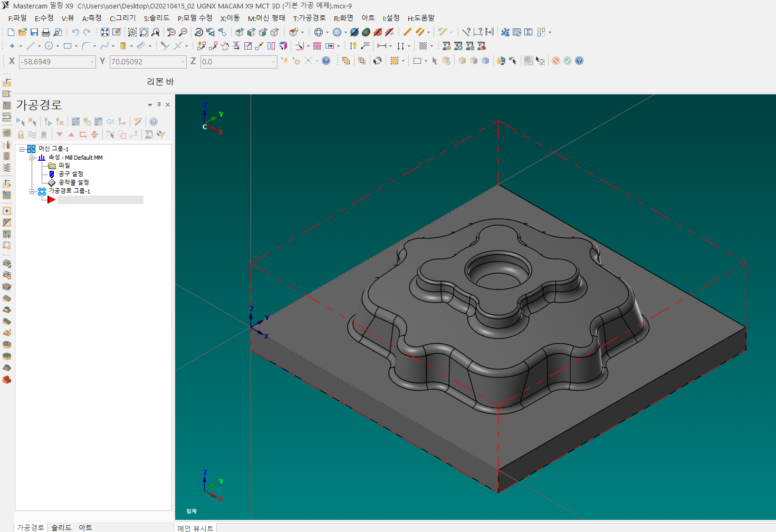Open the M:머신 형태 menu
This screenshot has width=776, height=532.
266,18
